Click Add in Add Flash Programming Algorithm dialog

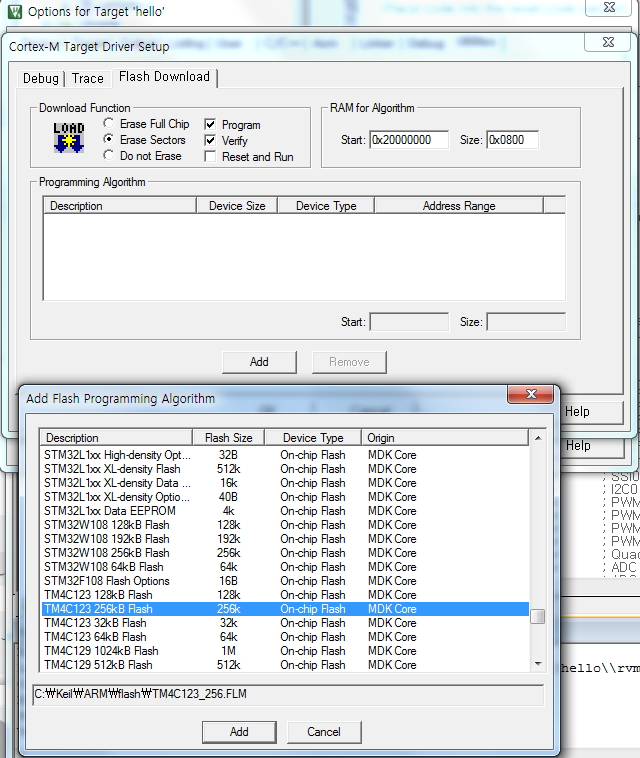pyautogui.click(x=239, y=732)
